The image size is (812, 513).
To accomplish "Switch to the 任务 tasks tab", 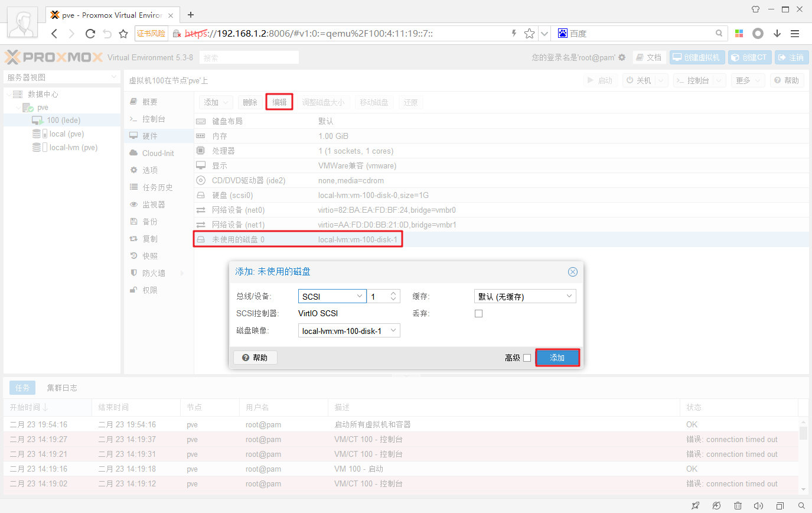I will point(22,388).
